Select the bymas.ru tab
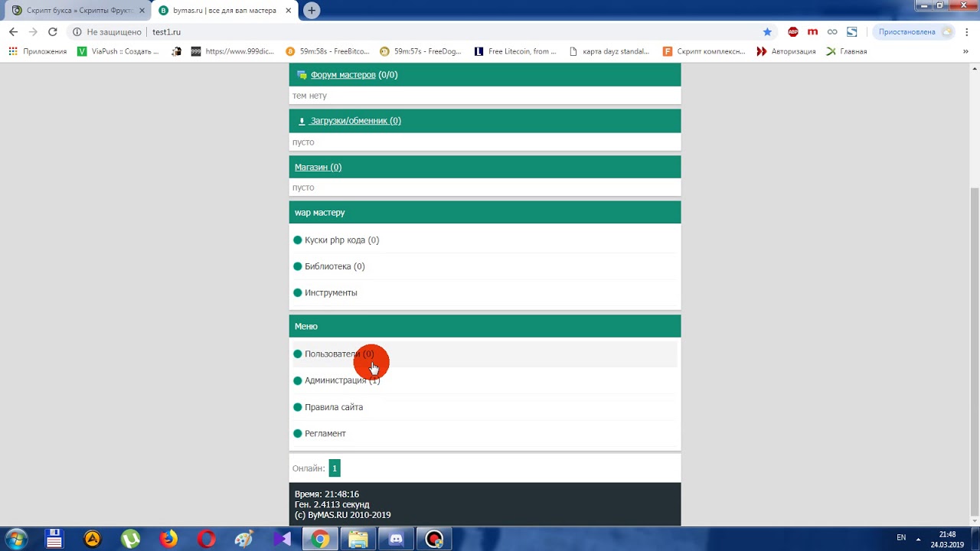This screenshot has height=551, width=980. coord(224,11)
